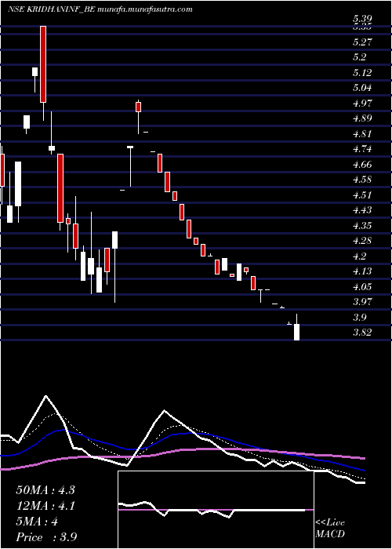Click the 3.97 price axis label
This screenshot has height=549, width=392.
tap(362, 302)
